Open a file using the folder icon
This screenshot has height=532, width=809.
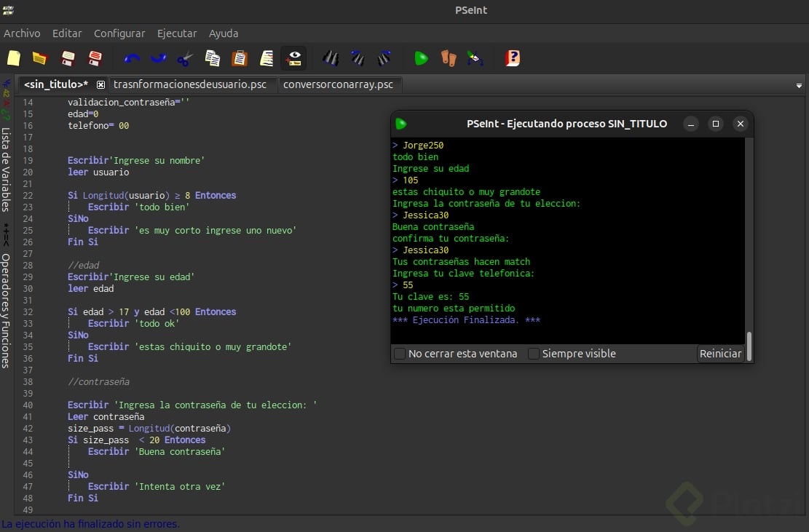[39, 58]
